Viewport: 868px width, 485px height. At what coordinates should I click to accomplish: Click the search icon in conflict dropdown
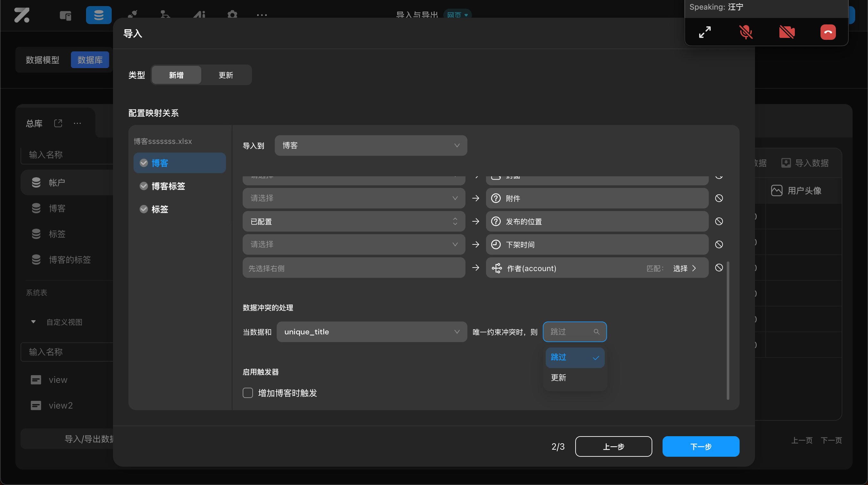[596, 332]
